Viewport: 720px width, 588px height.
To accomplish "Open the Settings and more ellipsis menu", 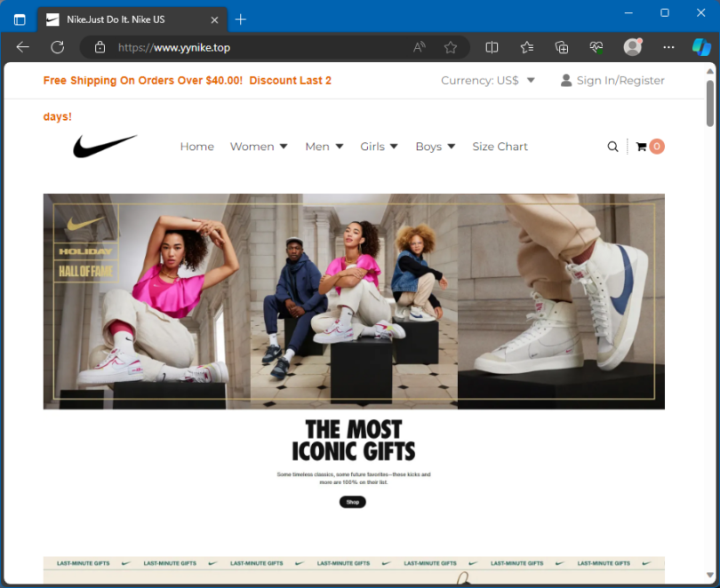I will [x=668, y=47].
